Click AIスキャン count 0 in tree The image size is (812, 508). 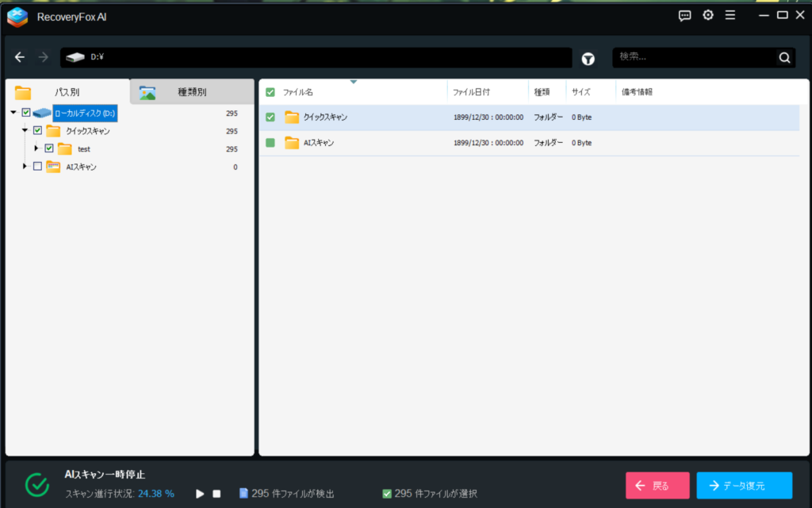click(235, 167)
